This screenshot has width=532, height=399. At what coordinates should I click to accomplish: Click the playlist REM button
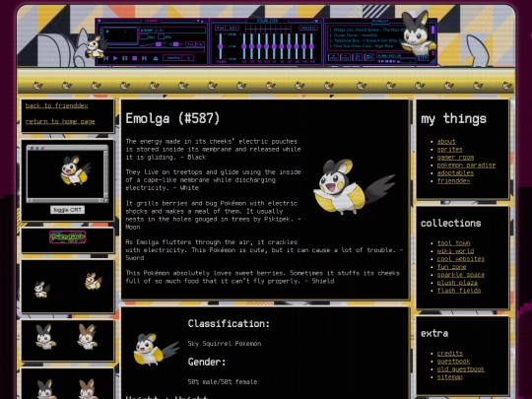click(346, 57)
